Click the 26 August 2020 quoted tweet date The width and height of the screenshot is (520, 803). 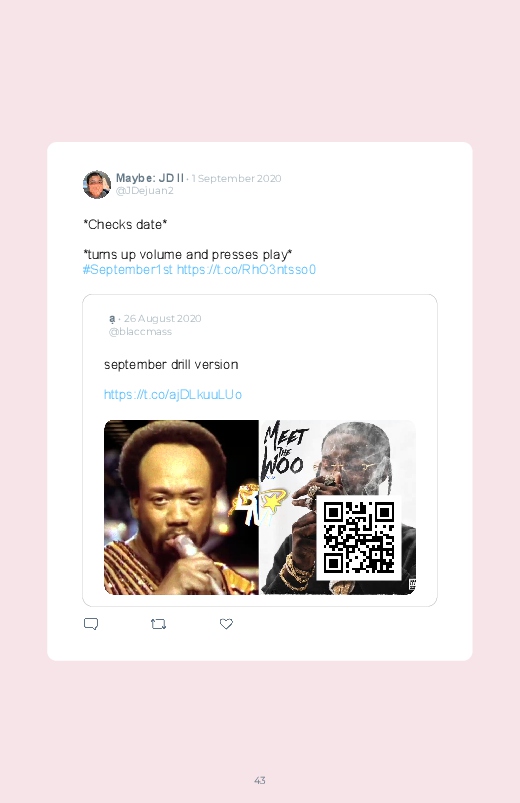point(162,319)
